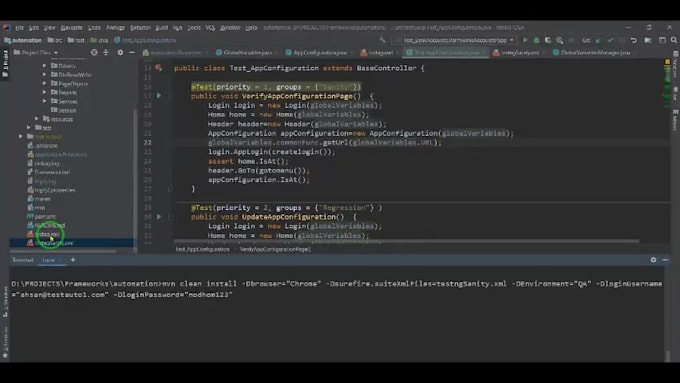Click the rollback undo arrow in the toolbar
The height and width of the screenshot is (383, 680).
[634, 40]
